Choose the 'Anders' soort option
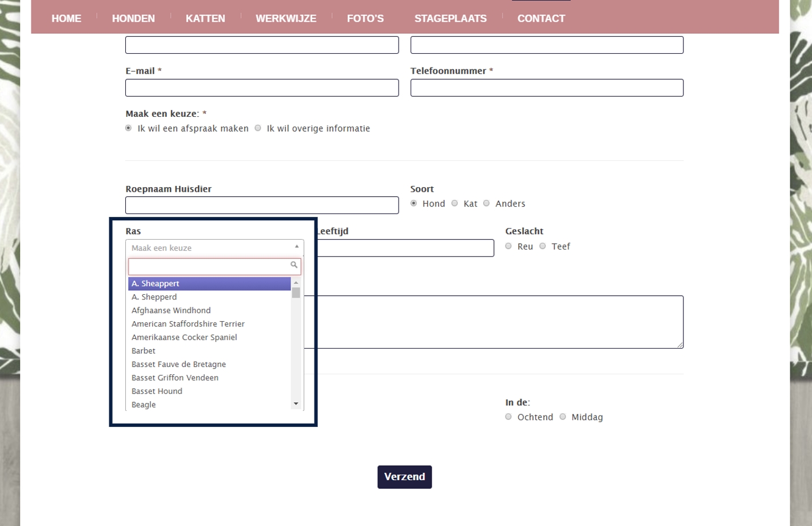 (487, 203)
